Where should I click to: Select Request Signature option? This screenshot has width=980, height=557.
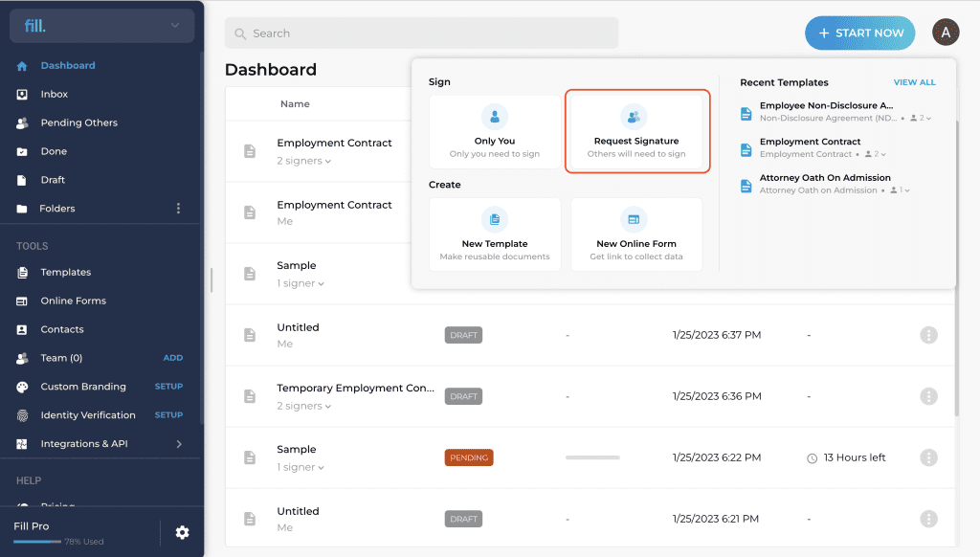point(636,131)
